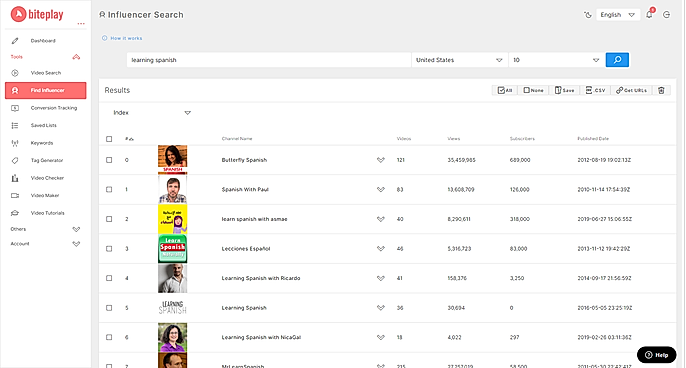Click the logout icon in top bar
This screenshot has width=686, height=368.
(x=666, y=15)
